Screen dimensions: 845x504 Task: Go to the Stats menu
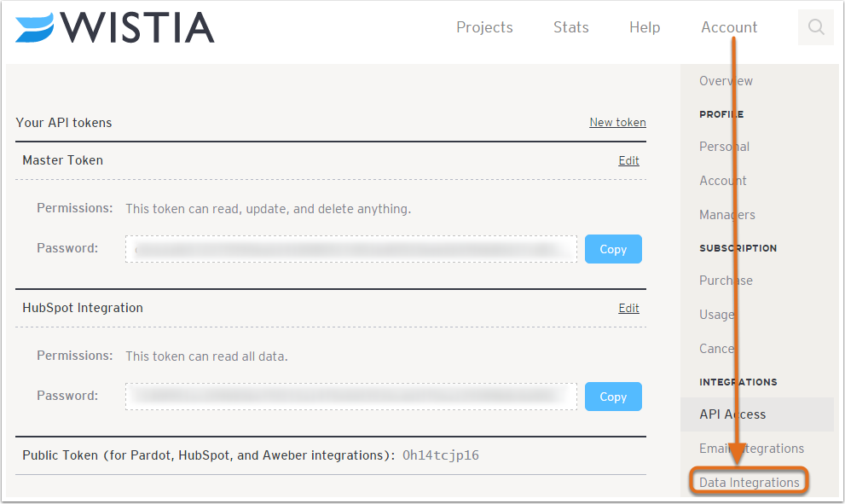pos(570,27)
